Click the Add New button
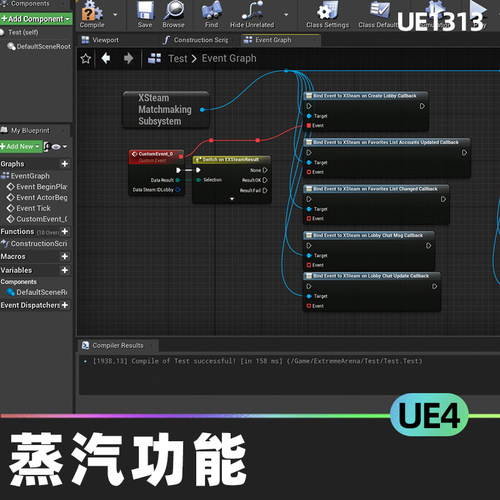 click(x=21, y=146)
